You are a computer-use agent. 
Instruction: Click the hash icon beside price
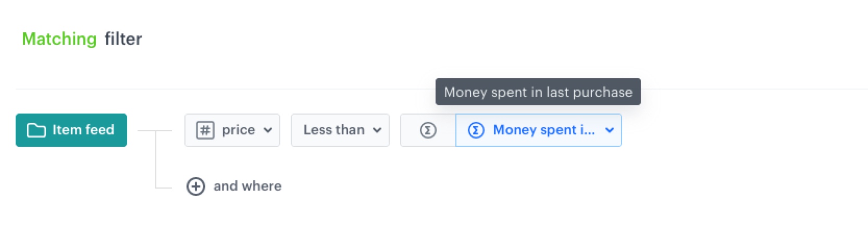tap(205, 130)
